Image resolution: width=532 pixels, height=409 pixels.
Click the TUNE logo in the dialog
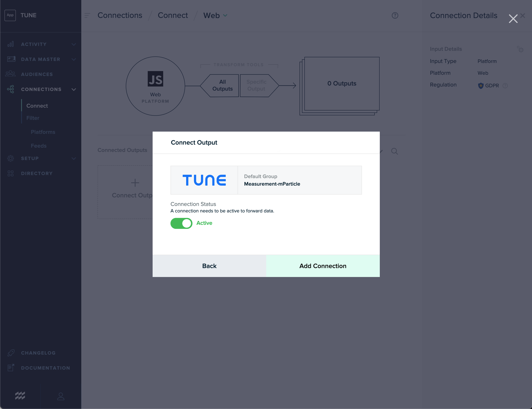pyautogui.click(x=204, y=180)
